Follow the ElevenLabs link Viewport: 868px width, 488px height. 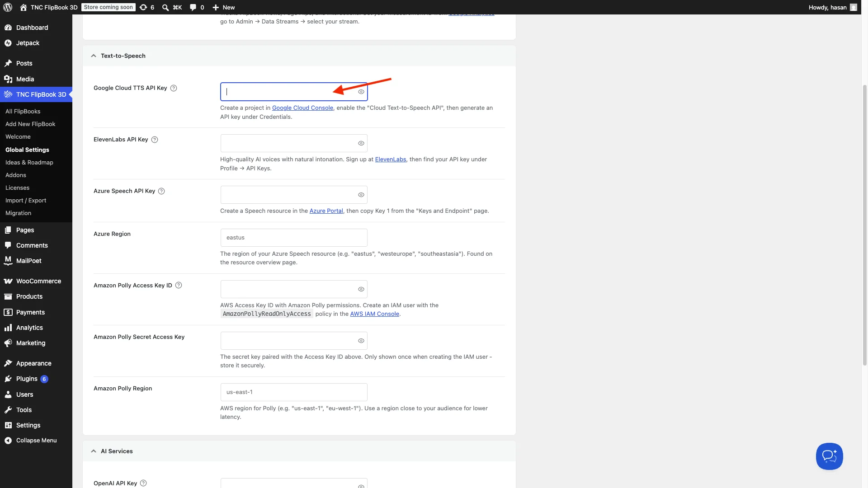391,160
